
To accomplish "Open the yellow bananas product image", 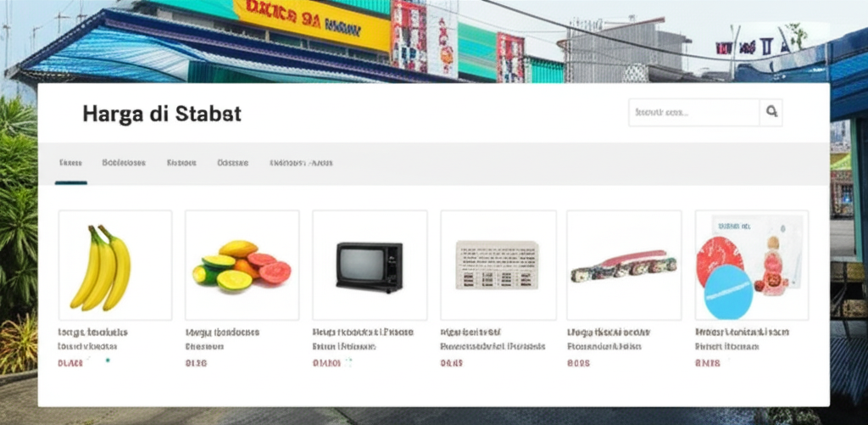I will [115, 265].
